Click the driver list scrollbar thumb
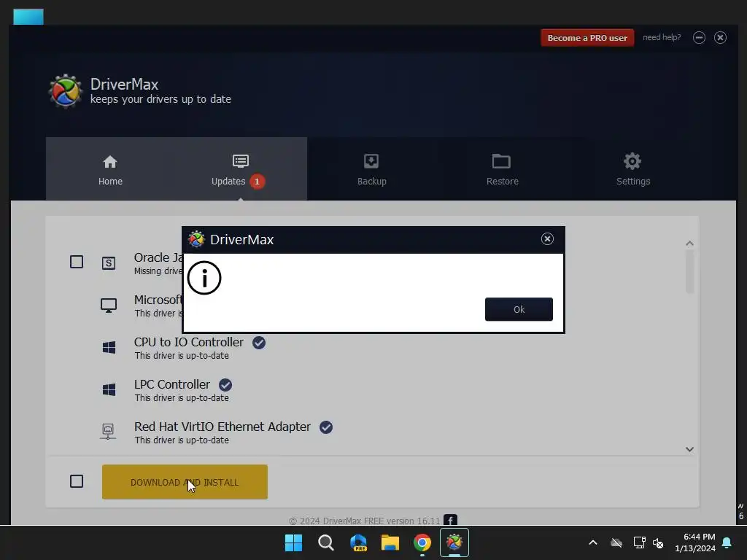Viewport: 747px width, 560px height. 689,271
